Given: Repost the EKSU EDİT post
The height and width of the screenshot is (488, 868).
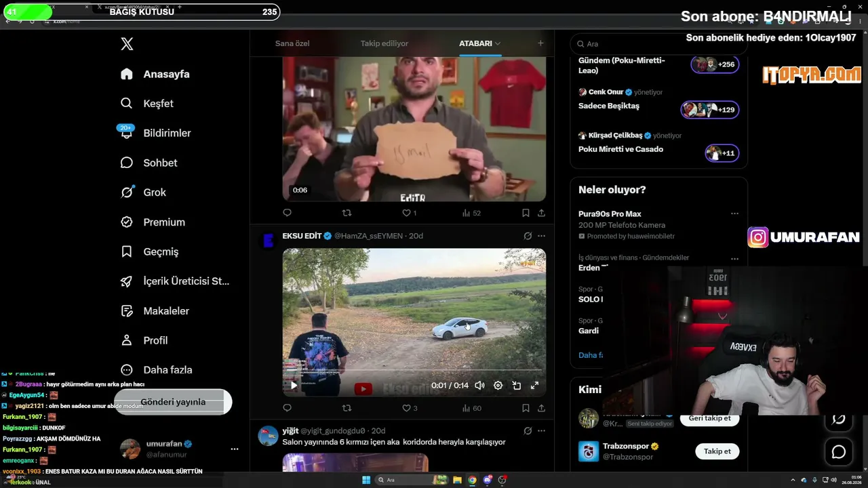Looking at the screenshot, I should 347,408.
